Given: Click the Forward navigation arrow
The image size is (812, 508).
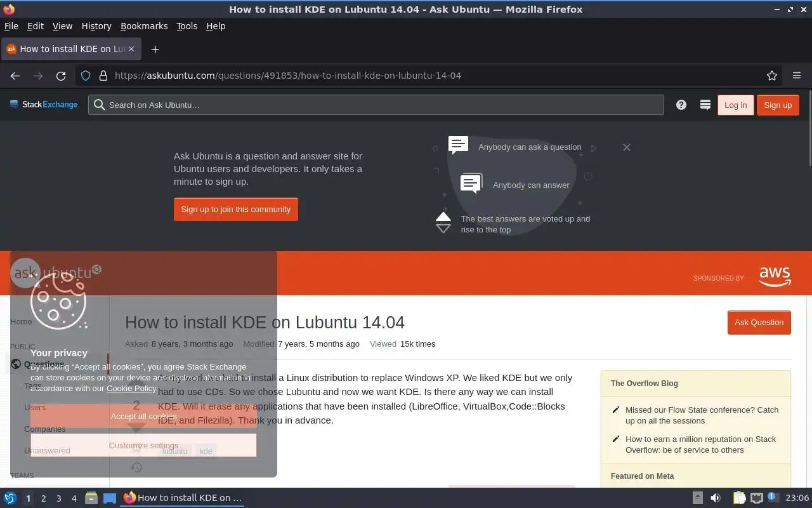Looking at the screenshot, I should (38, 76).
